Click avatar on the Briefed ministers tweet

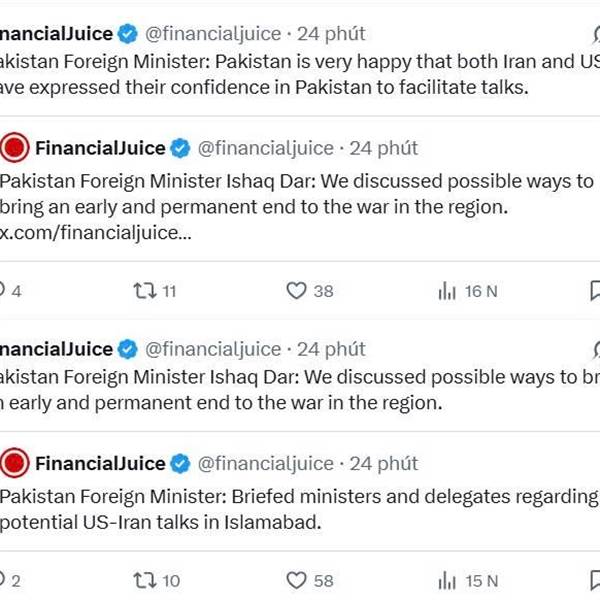(14, 464)
